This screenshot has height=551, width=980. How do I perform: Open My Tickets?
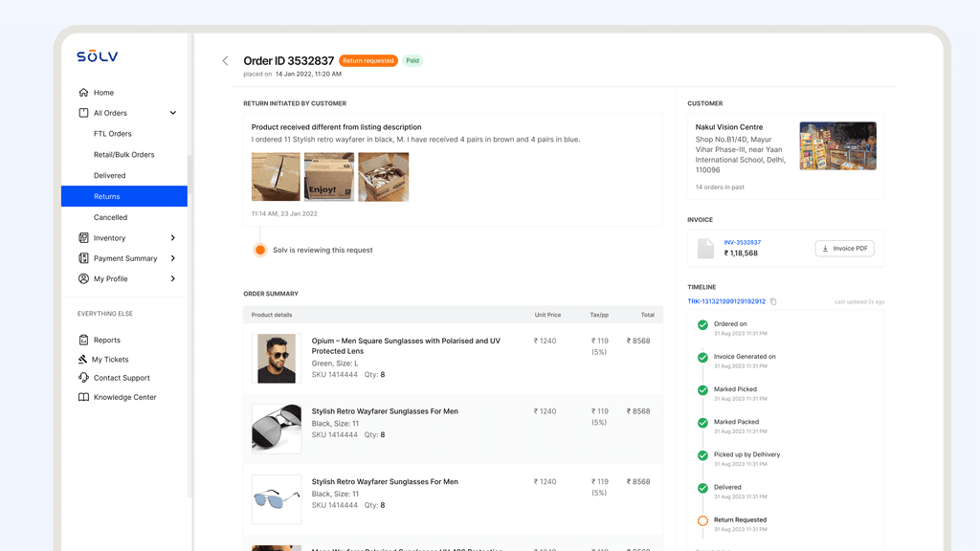[x=110, y=360]
